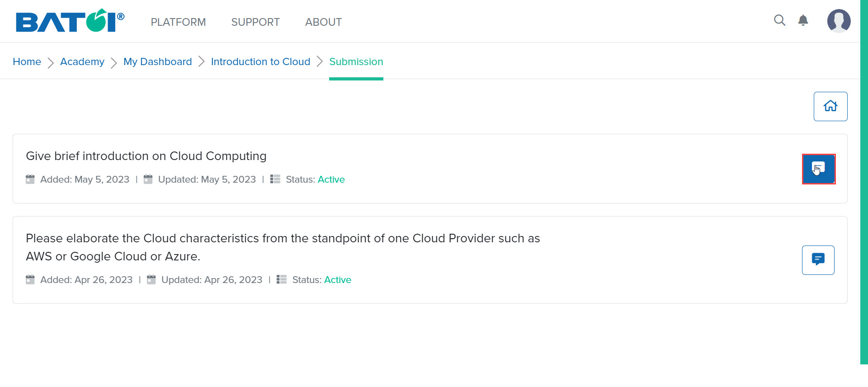Go to My Dashboard breadcrumb
The image size is (868, 387).
(x=158, y=61)
